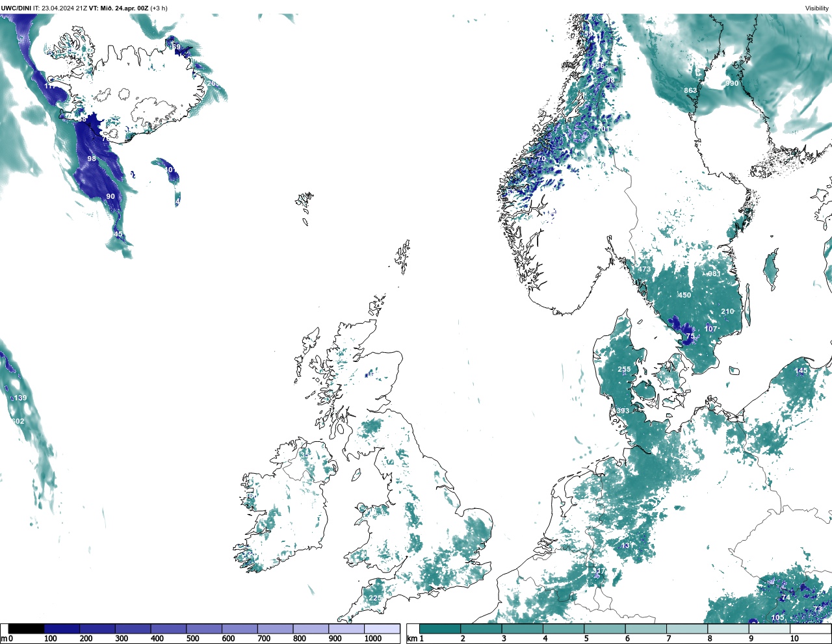Click the '255' value over Jutland
Viewport: 832px width, 644px height.
point(624,369)
